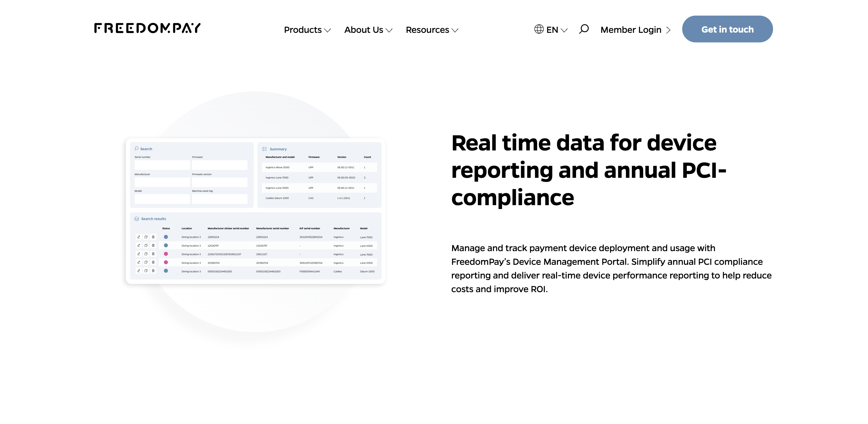Screen dimensions: 868x424
Task: Click blue status dot for serial 22893214
Action: pyautogui.click(x=166, y=237)
